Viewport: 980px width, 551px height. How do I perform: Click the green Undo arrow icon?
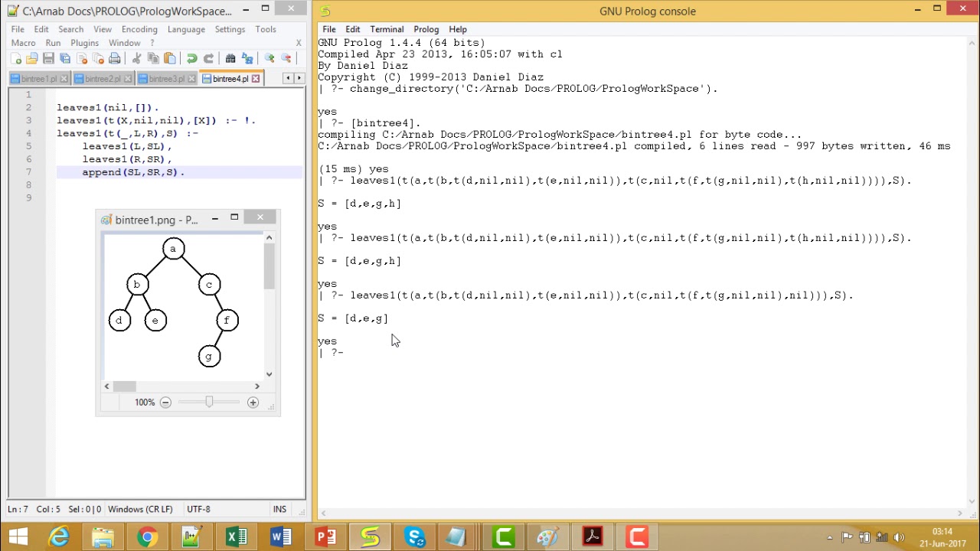point(191,58)
